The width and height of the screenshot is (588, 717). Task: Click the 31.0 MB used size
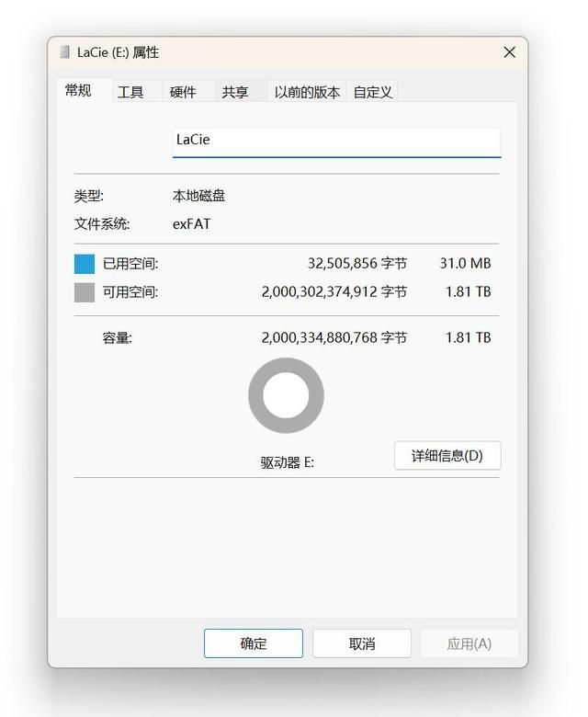[465, 264]
